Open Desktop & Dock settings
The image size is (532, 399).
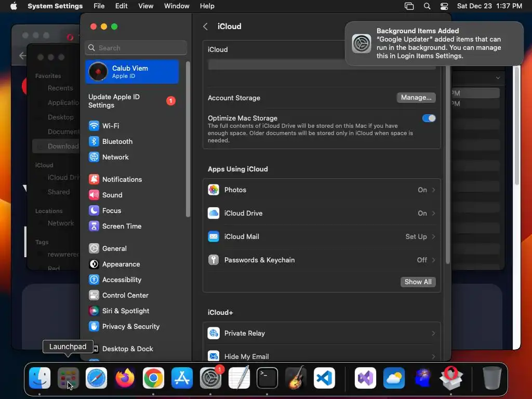pos(133,349)
